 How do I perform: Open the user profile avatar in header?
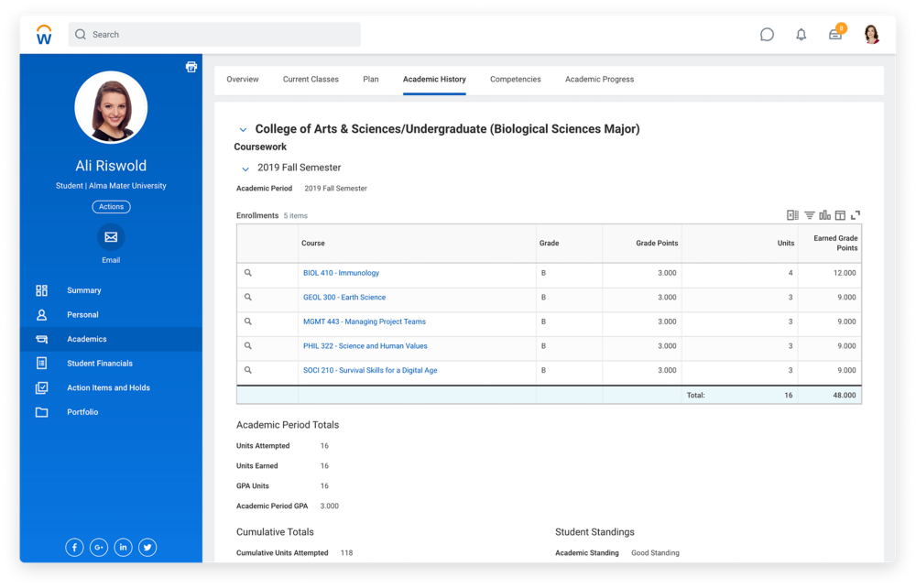point(870,35)
